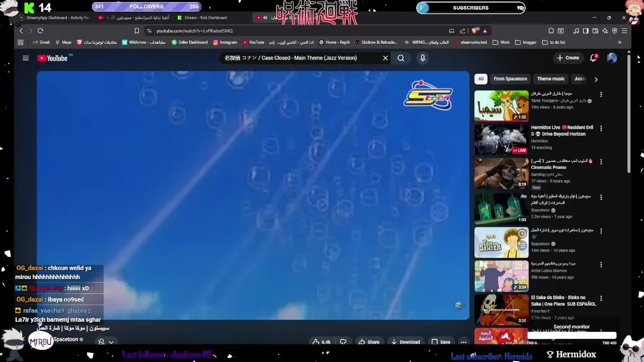Open the browser main hamburger menu
644x362 pixels.
coord(624,31)
